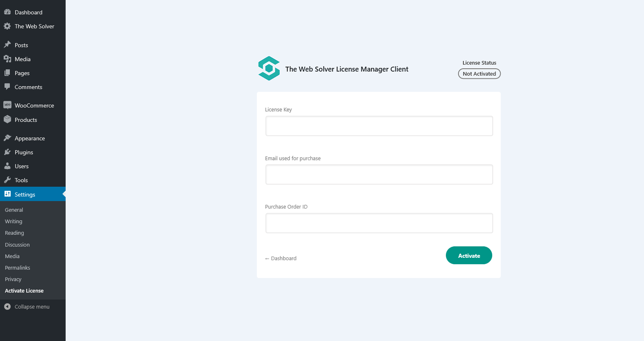Select the highlighted Settings menu item
The width and height of the screenshot is (644, 341).
pyautogui.click(x=33, y=194)
